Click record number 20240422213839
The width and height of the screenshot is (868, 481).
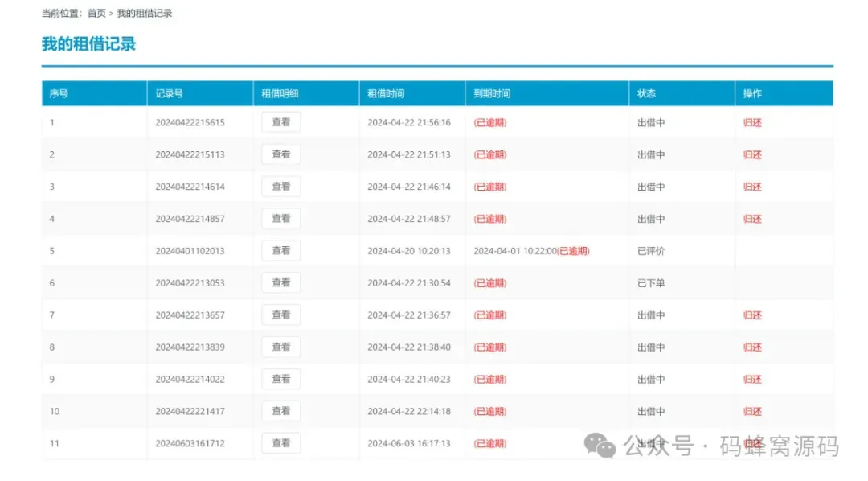[190, 347]
